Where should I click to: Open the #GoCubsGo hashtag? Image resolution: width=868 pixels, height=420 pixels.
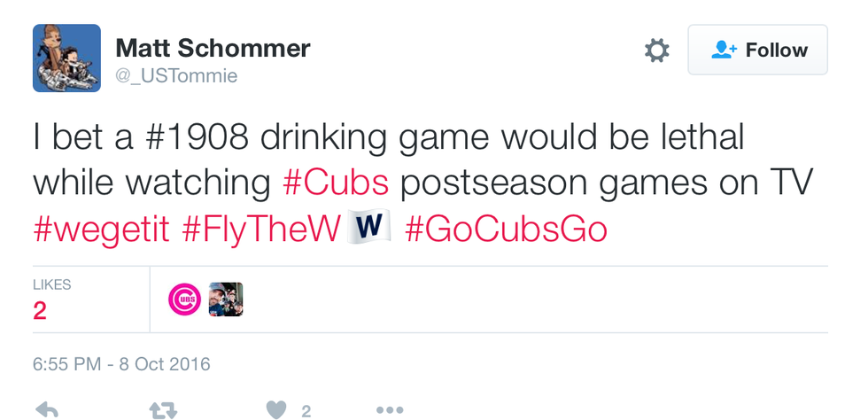506,229
